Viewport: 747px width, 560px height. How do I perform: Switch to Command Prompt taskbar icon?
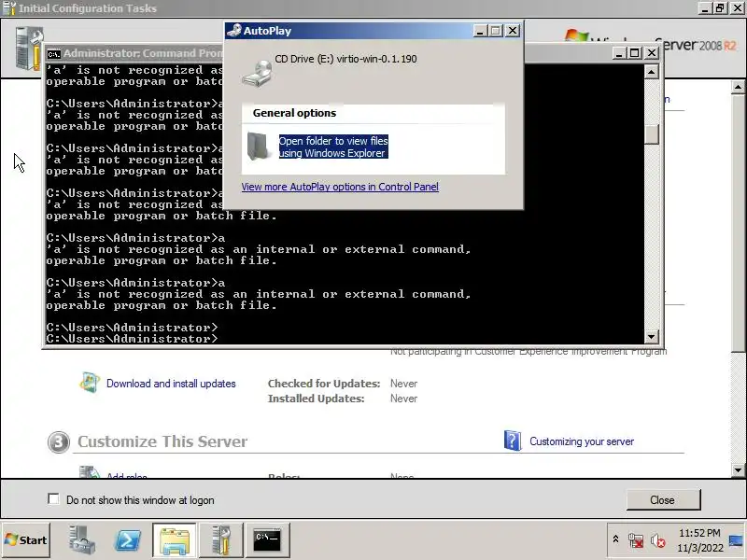[x=267, y=540]
